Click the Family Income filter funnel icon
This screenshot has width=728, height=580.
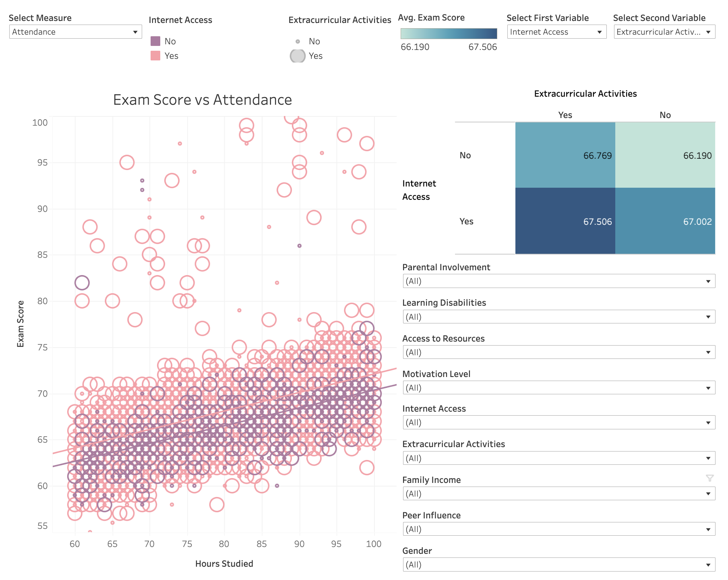(709, 478)
